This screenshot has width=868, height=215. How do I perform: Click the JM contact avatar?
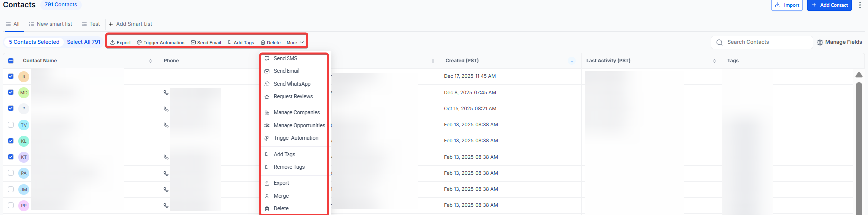point(24,189)
